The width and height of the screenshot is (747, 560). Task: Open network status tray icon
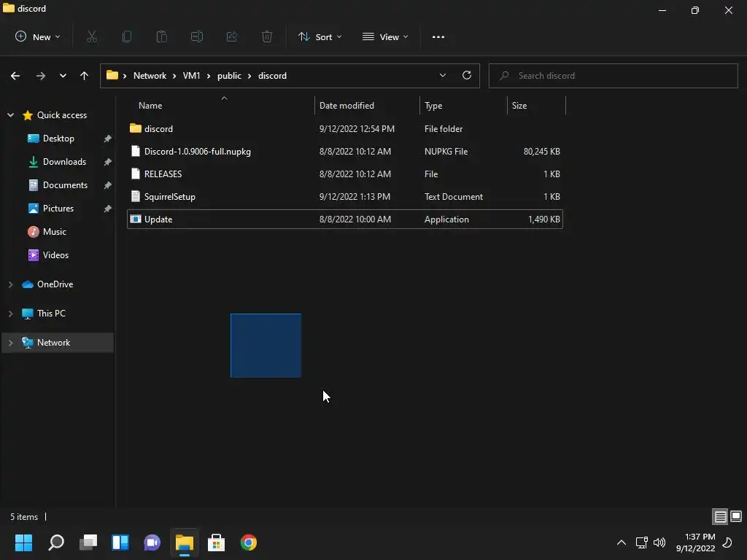pyautogui.click(x=642, y=542)
